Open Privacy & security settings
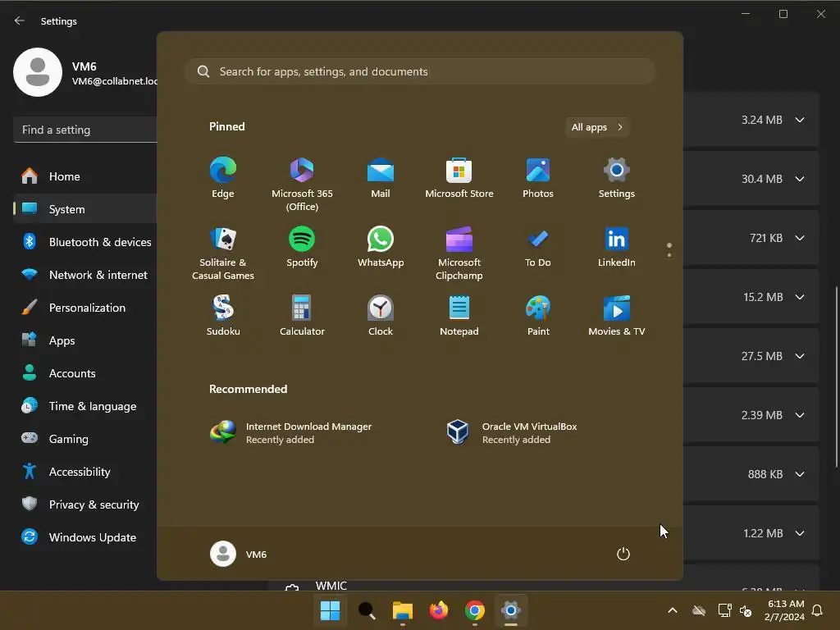Screen dimensions: 840x630 coord(85,504)
